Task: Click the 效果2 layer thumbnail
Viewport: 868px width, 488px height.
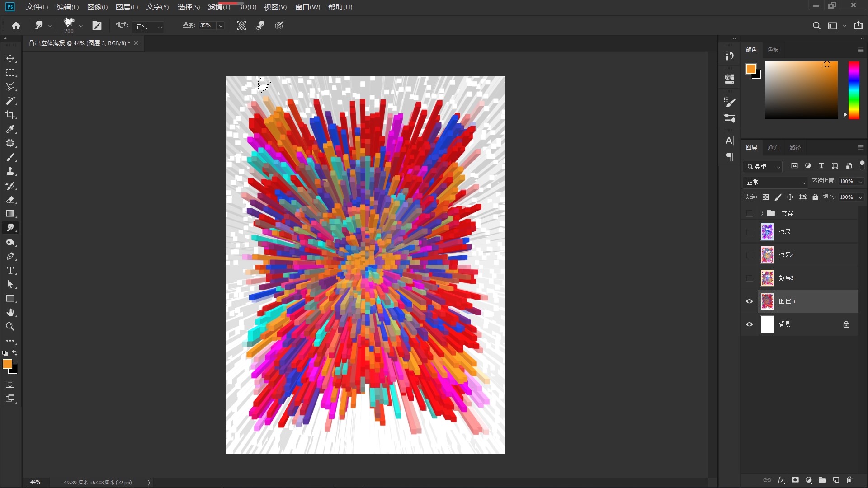Action: [x=767, y=255]
